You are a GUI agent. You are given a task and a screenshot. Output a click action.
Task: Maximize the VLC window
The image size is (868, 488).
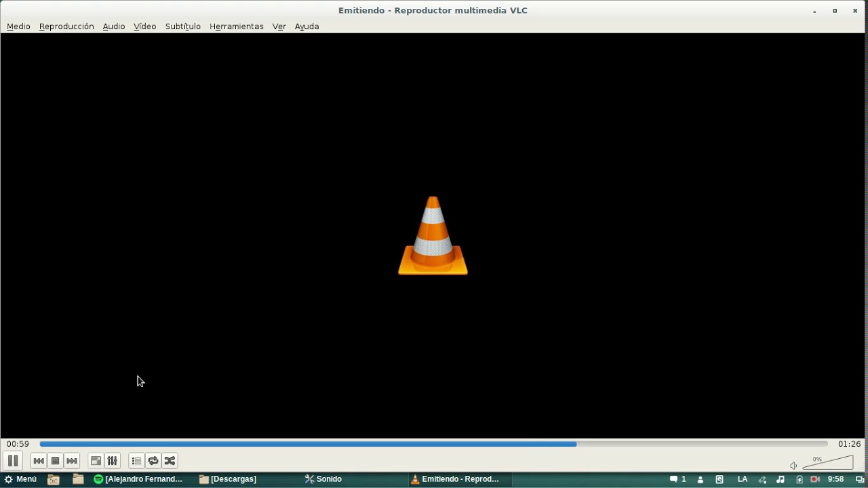pyautogui.click(x=835, y=11)
